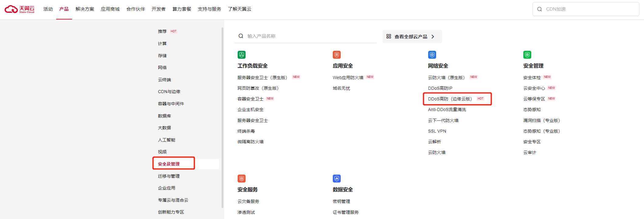Open DDoS高防（边缘云版） product link

[x=450, y=99]
